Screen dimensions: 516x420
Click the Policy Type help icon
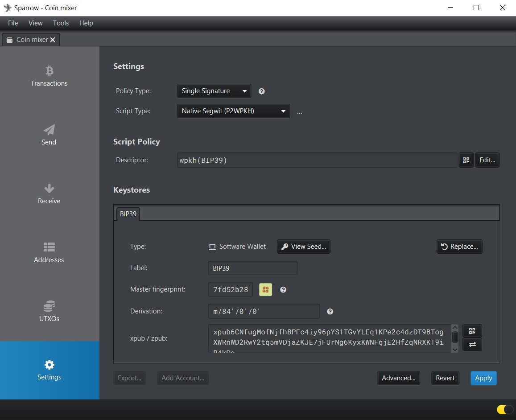tap(262, 91)
